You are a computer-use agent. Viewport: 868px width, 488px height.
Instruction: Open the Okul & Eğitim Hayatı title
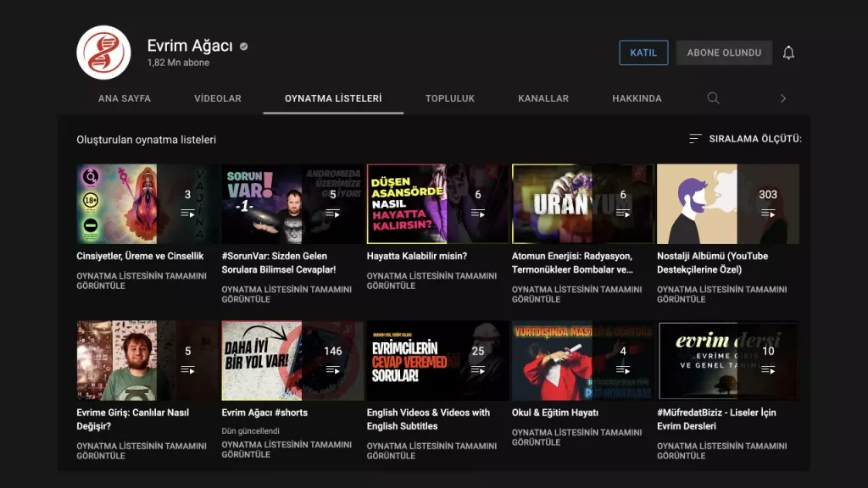click(x=555, y=413)
